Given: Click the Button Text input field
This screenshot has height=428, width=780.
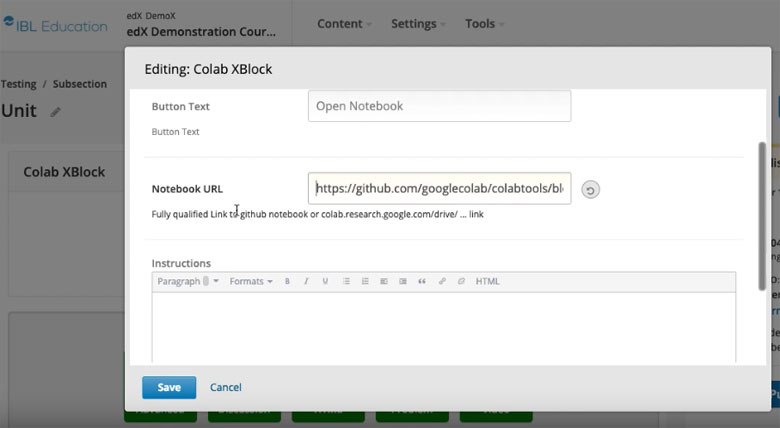Looking at the screenshot, I should coord(439,106).
